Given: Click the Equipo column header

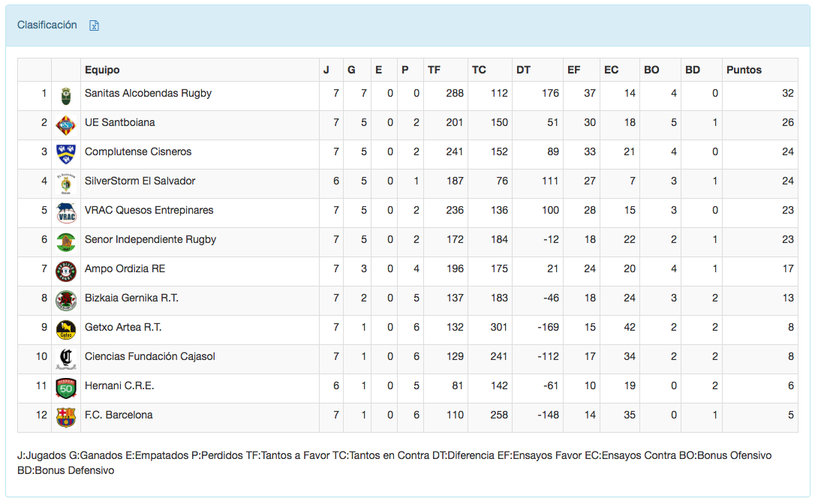Looking at the screenshot, I should coord(102,70).
